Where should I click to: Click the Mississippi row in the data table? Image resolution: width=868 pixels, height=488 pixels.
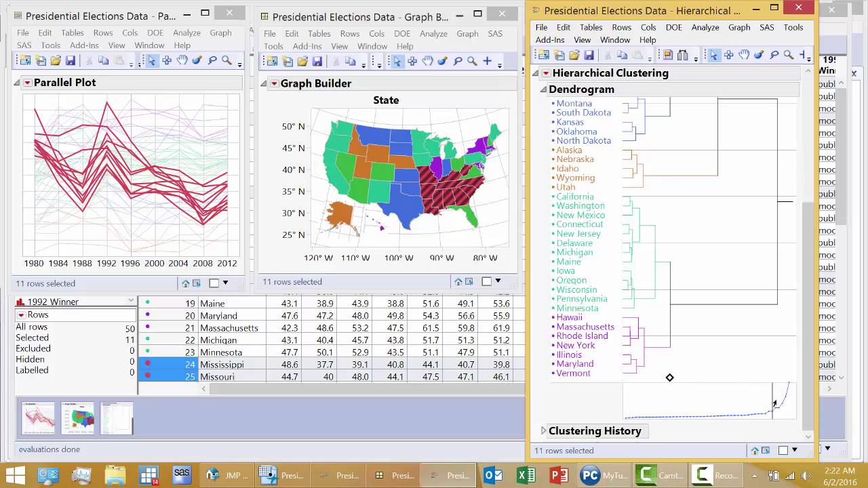[331, 364]
